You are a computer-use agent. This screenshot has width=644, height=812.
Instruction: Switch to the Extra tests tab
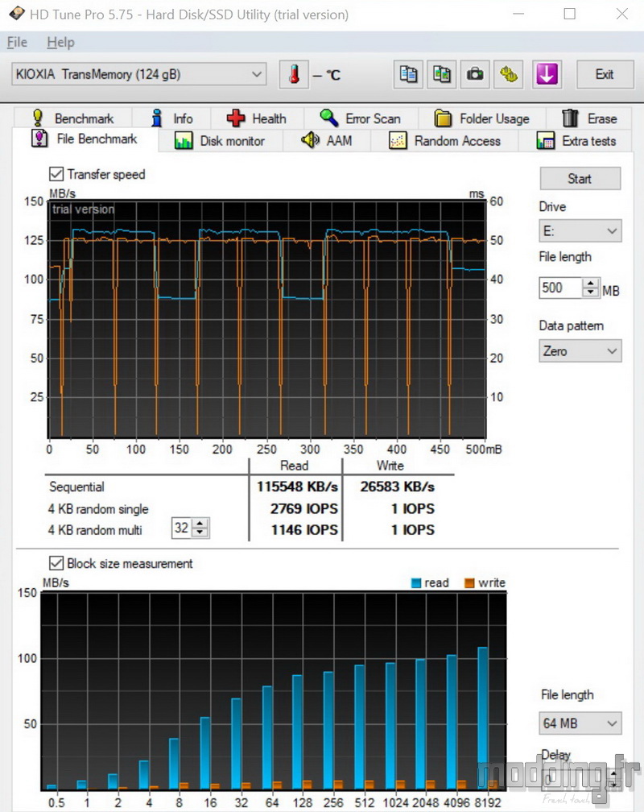(x=576, y=141)
